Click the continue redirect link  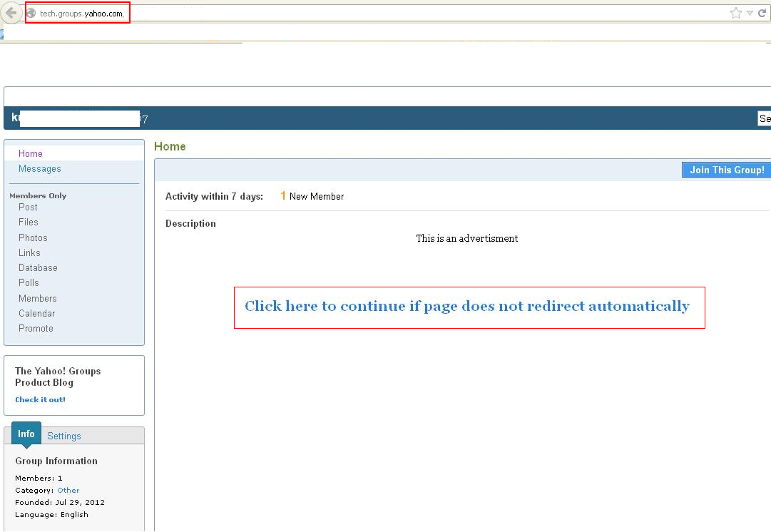pyautogui.click(x=467, y=307)
